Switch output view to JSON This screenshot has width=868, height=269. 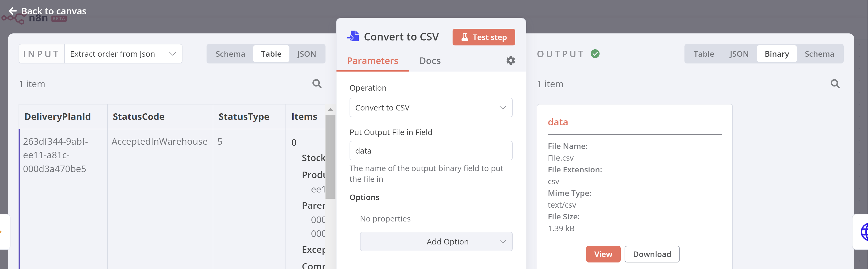(x=739, y=54)
